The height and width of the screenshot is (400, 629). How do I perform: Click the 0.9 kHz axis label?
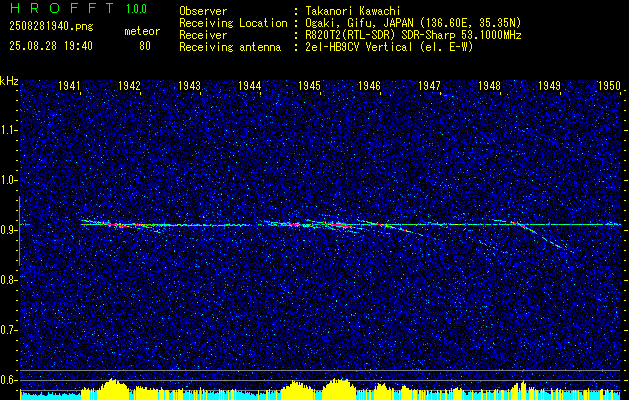coord(9,230)
